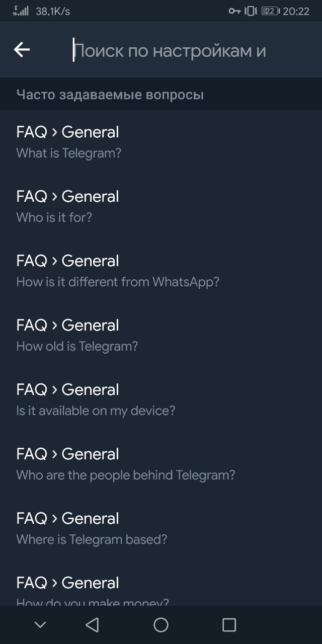Tap the signal strength icon
Image resolution: width=322 pixels, height=644 pixels.
[21, 11]
